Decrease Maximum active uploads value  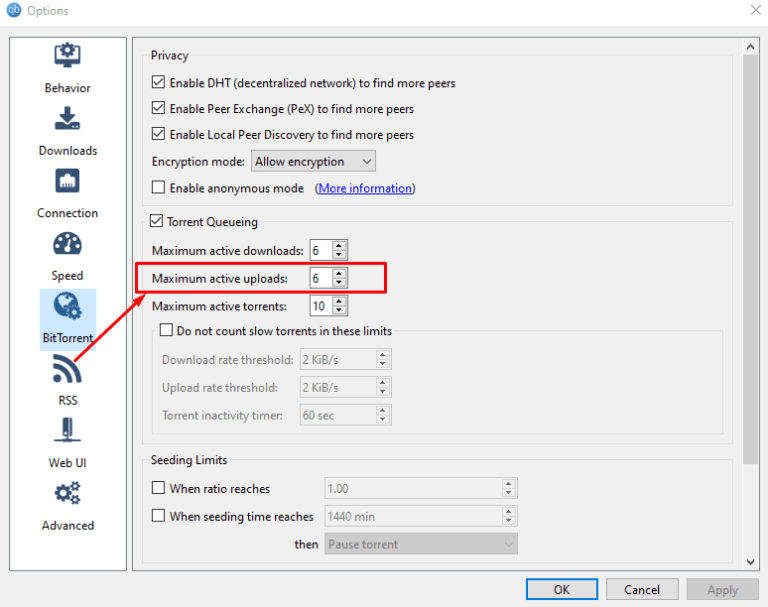(x=339, y=283)
